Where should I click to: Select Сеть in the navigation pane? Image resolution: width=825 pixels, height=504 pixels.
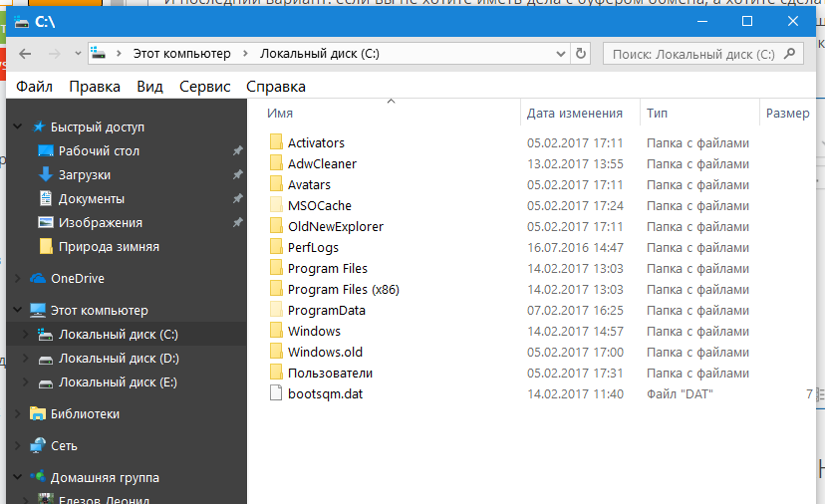point(64,445)
